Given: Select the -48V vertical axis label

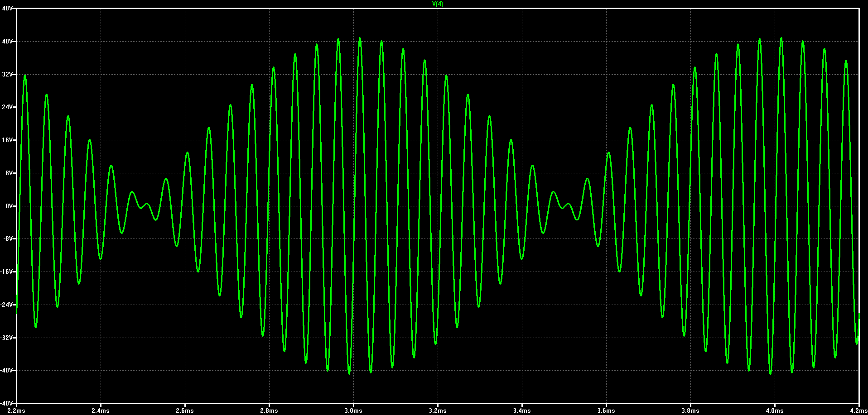Looking at the screenshot, I should point(7,403).
